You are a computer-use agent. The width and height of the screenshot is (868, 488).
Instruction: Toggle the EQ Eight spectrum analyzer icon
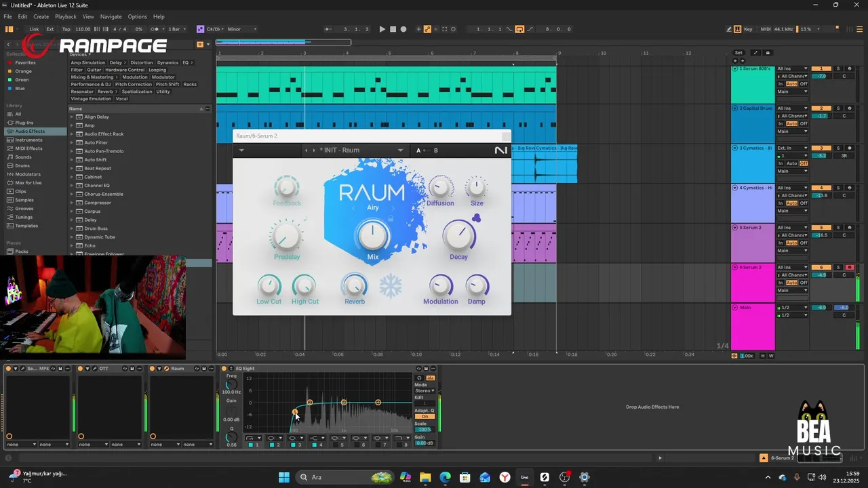click(431, 378)
